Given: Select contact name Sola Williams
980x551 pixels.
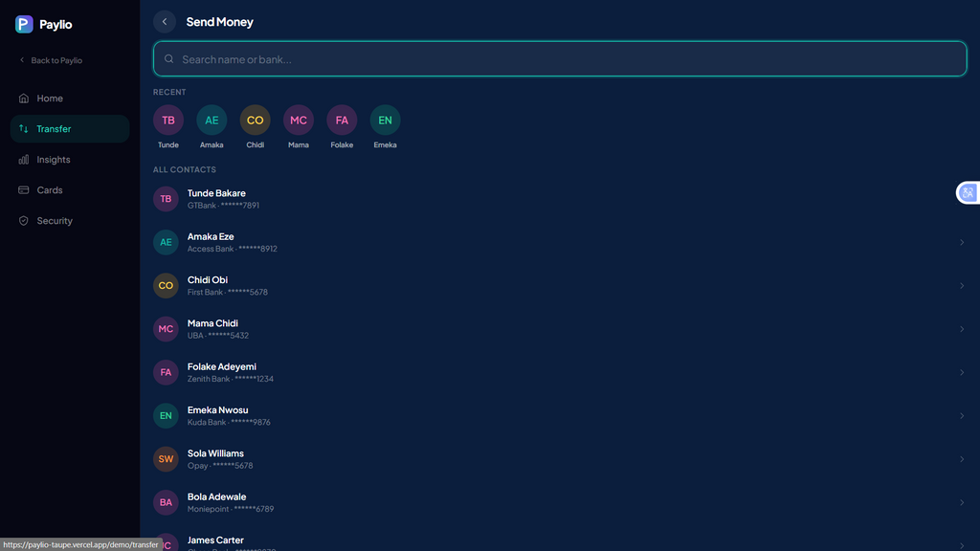Looking at the screenshot, I should pyautogui.click(x=215, y=453).
